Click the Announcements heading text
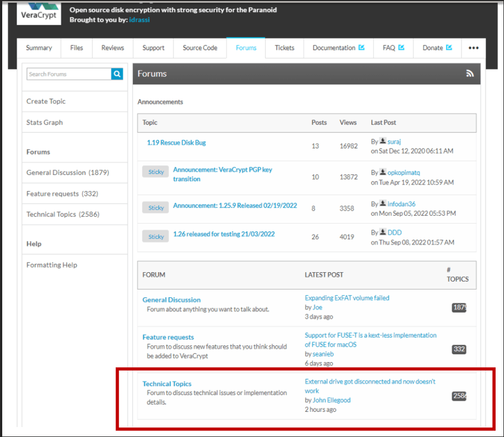The image size is (504, 437). (160, 102)
